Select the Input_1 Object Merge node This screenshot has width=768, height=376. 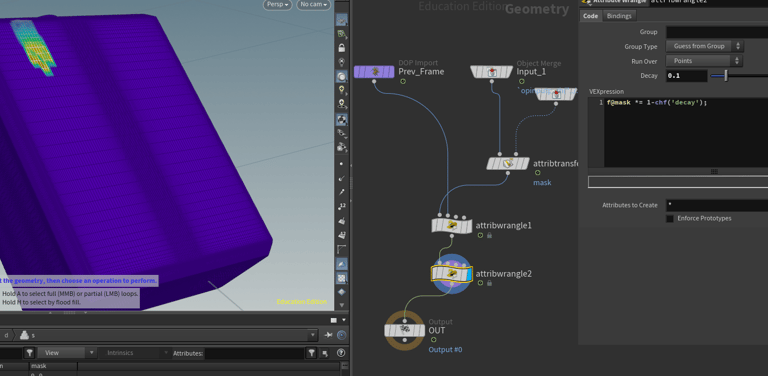point(493,72)
